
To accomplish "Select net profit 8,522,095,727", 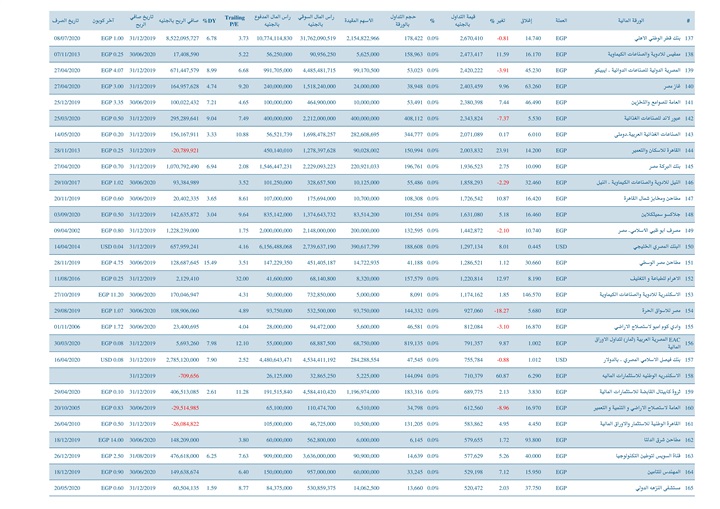I will point(182,39).
